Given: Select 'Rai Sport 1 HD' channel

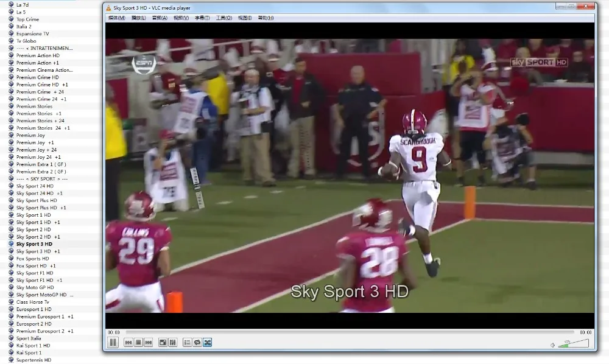Looking at the screenshot, I should (x=33, y=345).
